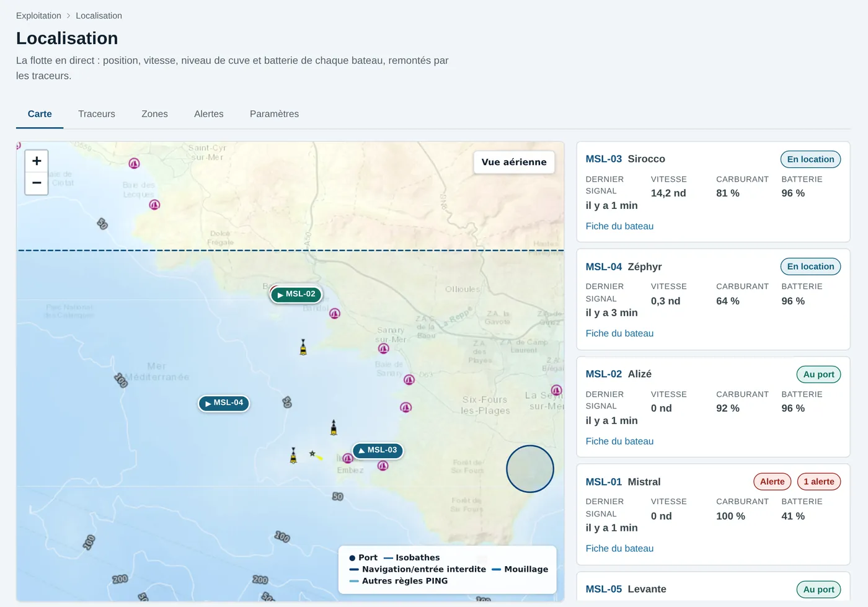Click port marker beside the D63 road label
868x607 pixels.
pyautogui.click(x=409, y=379)
